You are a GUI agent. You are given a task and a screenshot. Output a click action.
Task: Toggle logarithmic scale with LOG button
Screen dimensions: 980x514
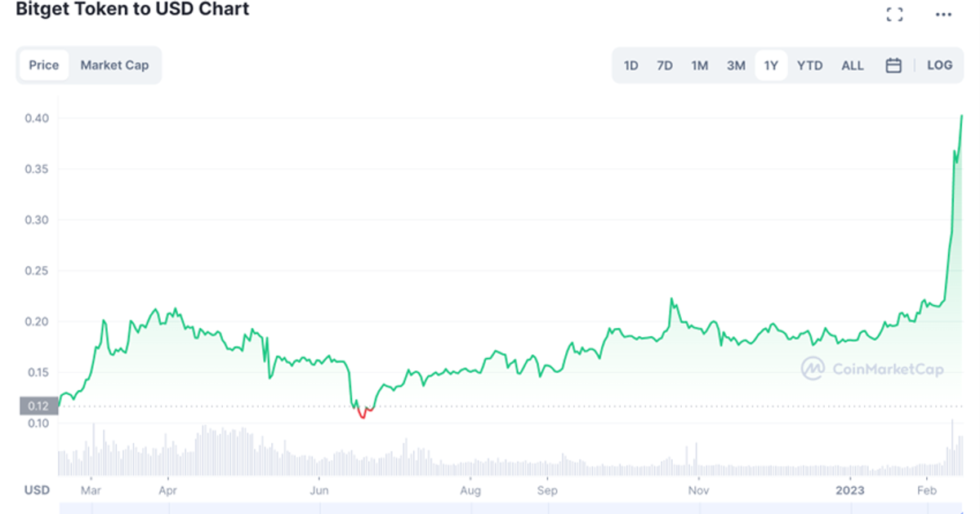pyautogui.click(x=940, y=64)
